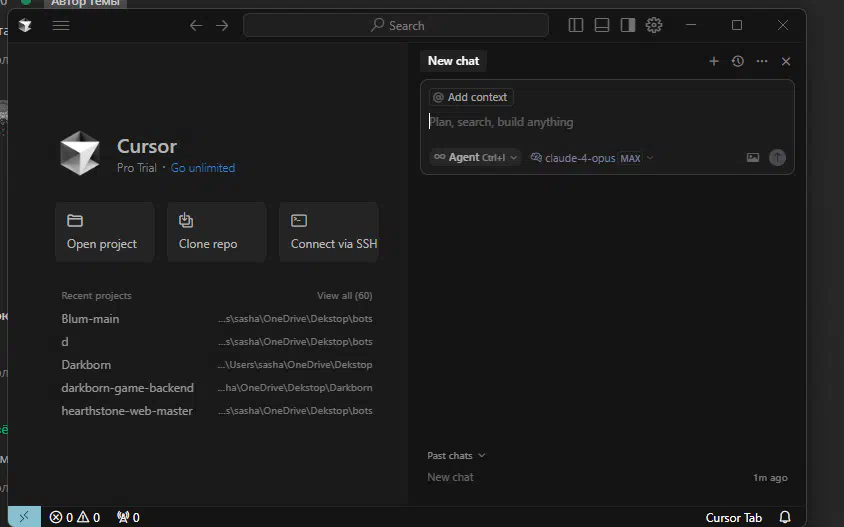Click the large Cursor cube logo
This screenshot has width=844, height=527.
[80, 153]
